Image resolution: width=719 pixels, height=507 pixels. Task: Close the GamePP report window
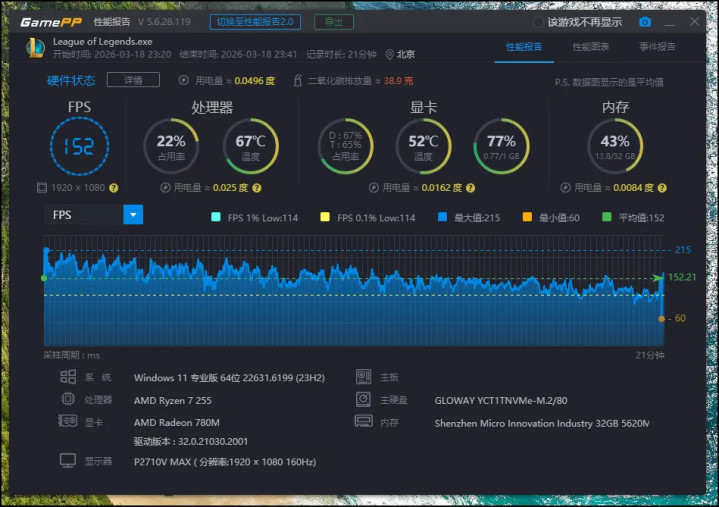(x=694, y=22)
